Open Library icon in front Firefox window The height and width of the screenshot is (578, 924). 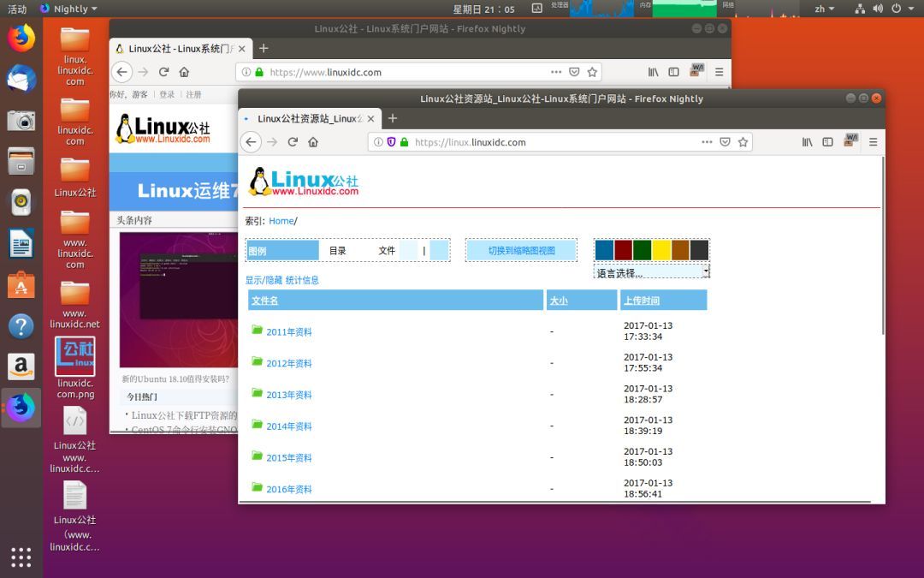[808, 142]
